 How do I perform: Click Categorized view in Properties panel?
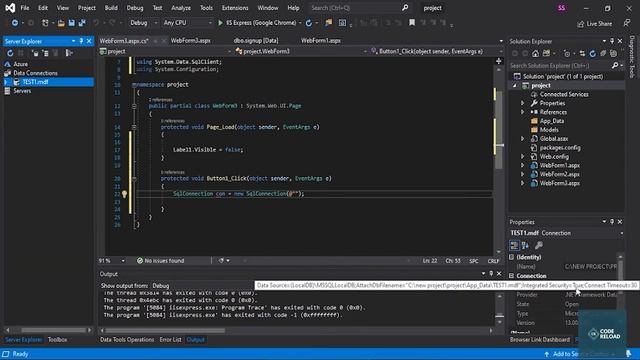(x=514, y=245)
